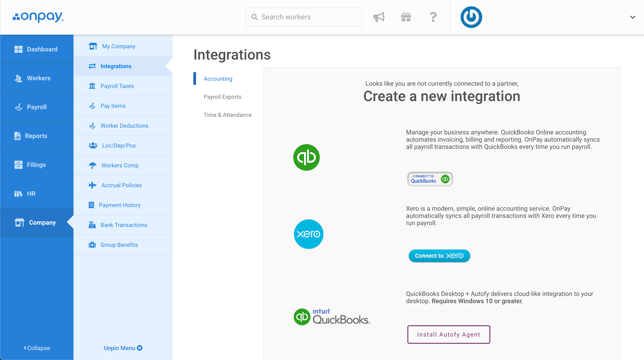The width and height of the screenshot is (644, 360).
Task: Click the Accrual Policies airplane icon
Action: (93, 185)
